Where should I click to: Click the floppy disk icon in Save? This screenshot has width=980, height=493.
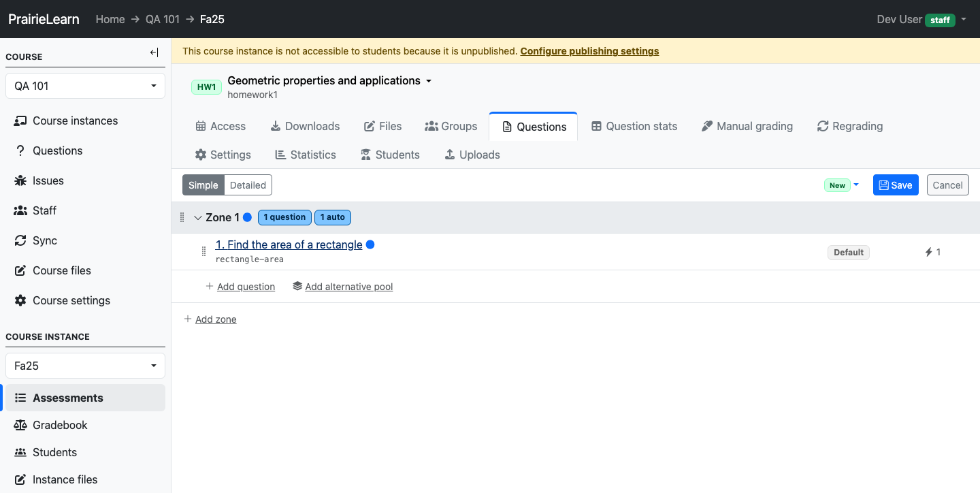tap(883, 185)
